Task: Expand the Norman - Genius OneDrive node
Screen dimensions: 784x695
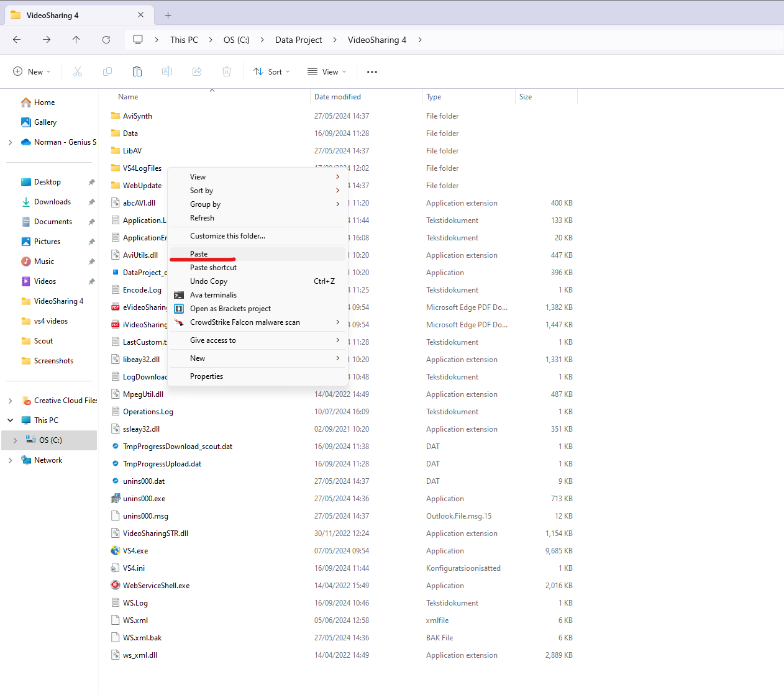Action: [x=11, y=142]
